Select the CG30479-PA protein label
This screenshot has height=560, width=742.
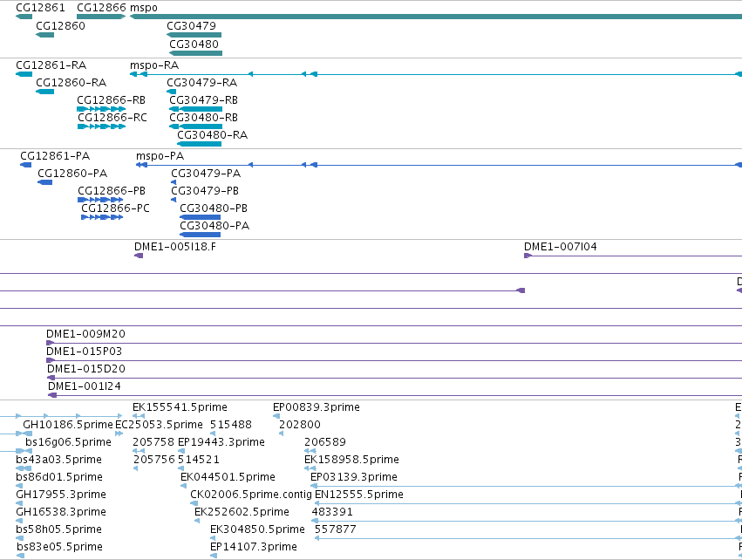(206, 174)
